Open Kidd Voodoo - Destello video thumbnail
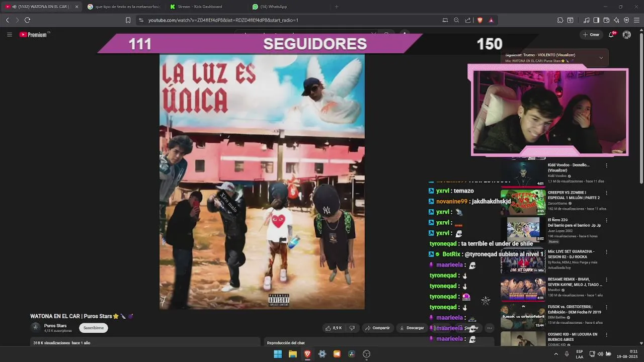The width and height of the screenshot is (644, 362). [x=523, y=174]
